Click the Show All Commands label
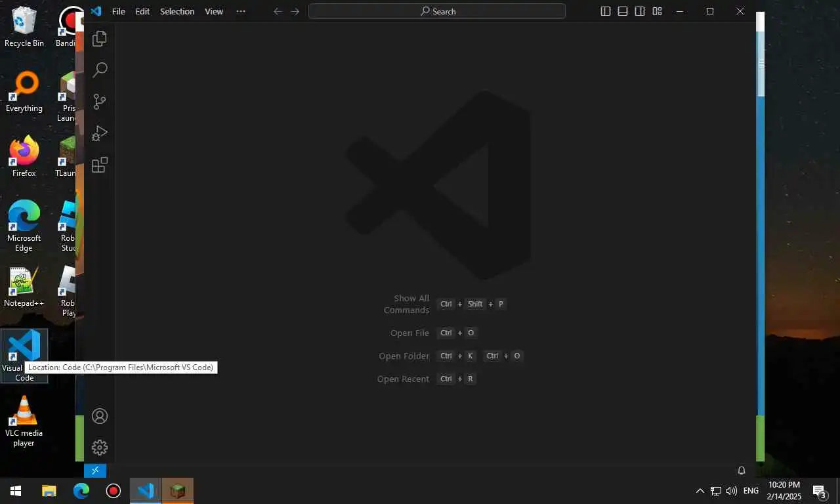 pyautogui.click(x=406, y=304)
